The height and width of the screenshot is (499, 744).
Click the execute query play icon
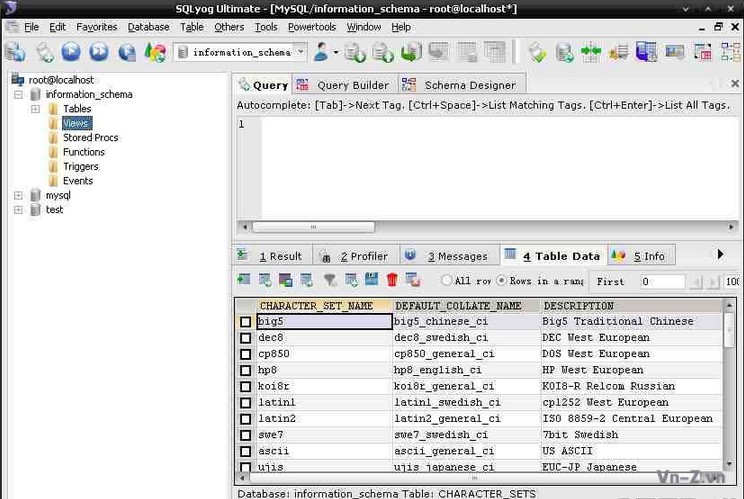click(71, 52)
